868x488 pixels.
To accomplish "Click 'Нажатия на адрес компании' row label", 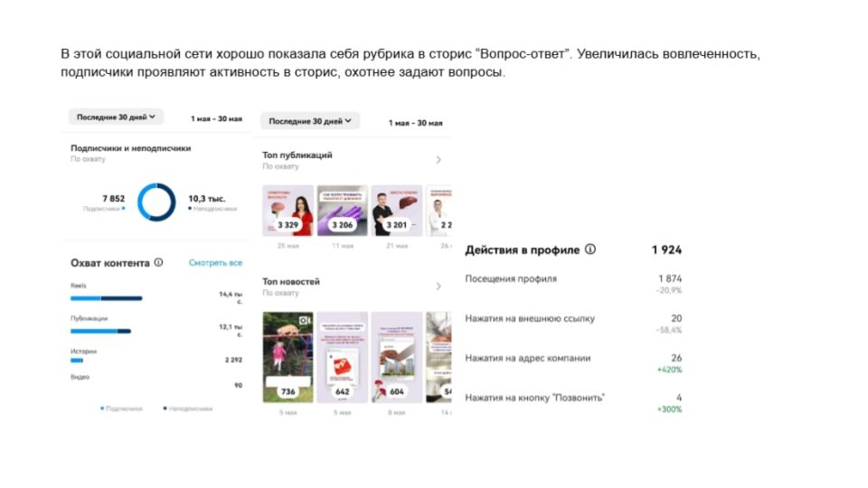I will coord(527,358).
